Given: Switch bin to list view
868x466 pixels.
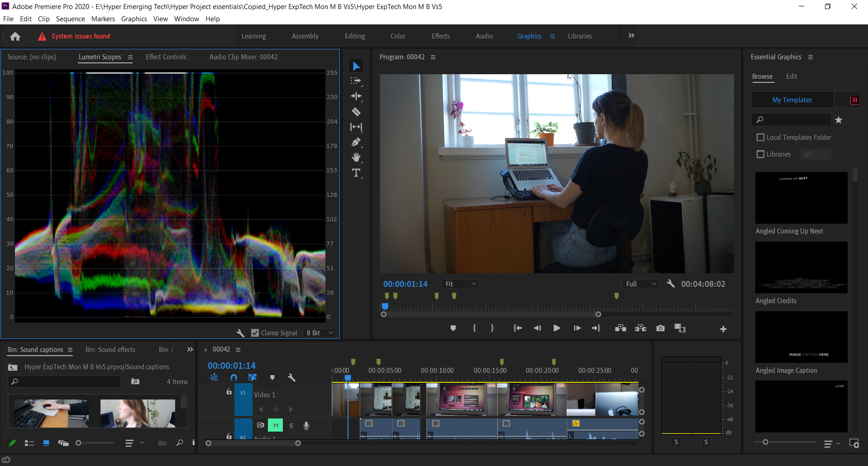Looking at the screenshot, I should pos(29,443).
